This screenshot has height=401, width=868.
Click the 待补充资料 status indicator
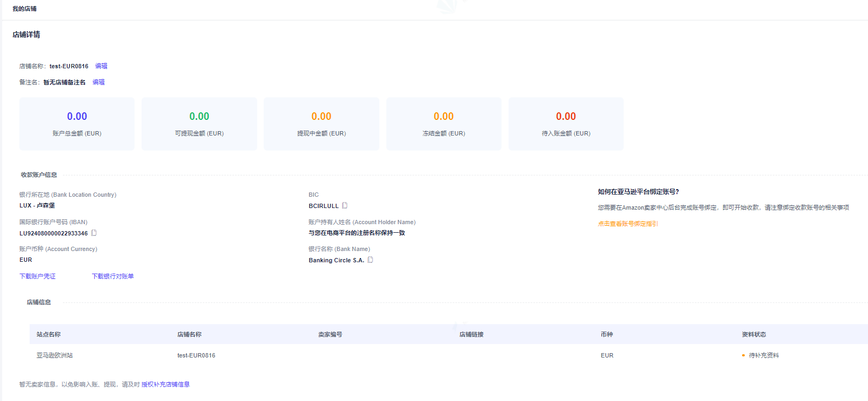tap(763, 355)
